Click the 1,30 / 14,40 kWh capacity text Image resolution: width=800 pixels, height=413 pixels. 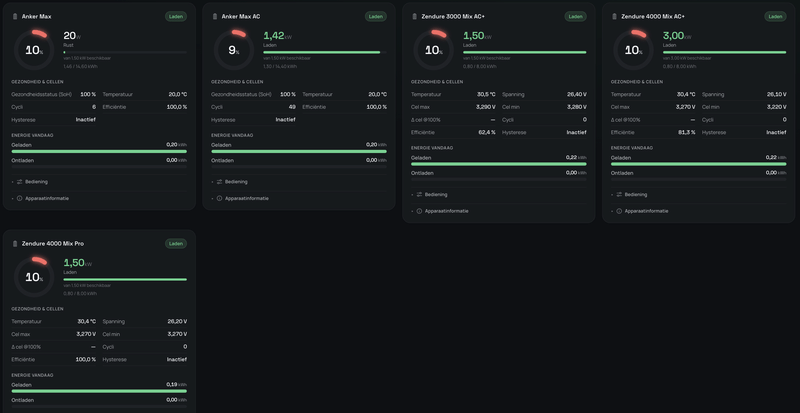(x=281, y=66)
